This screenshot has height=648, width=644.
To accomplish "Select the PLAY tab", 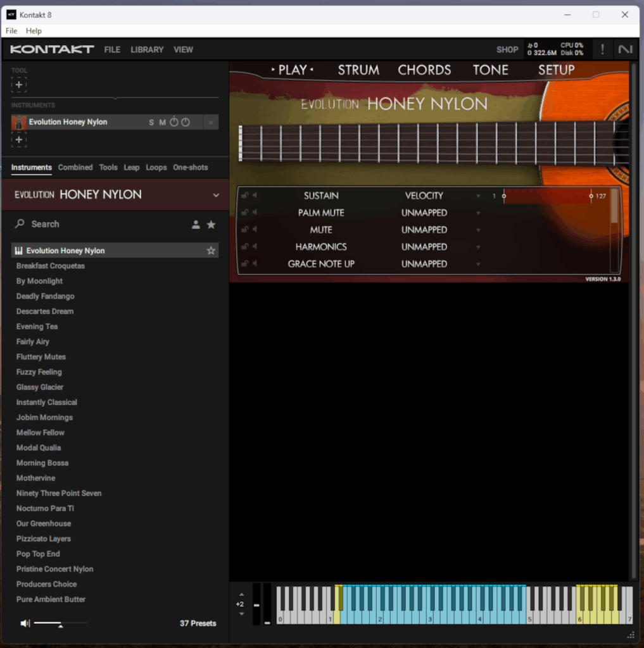I will click(x=293, y=70).
